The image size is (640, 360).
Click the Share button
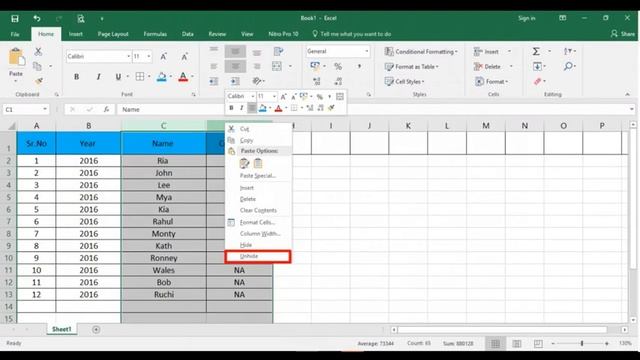623,34
